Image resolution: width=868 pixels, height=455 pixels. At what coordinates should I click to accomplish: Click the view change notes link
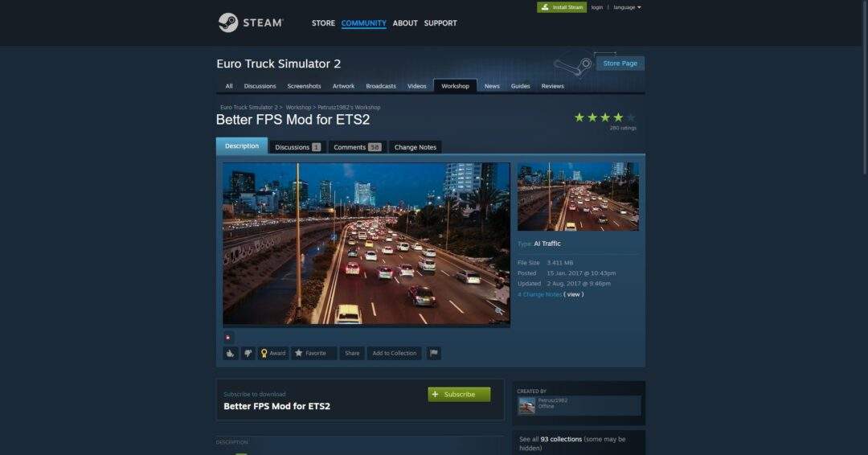(x=574, y=294)
